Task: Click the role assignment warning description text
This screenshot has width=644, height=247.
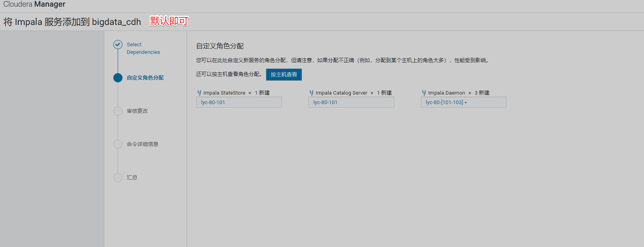Action: (343, 60)
